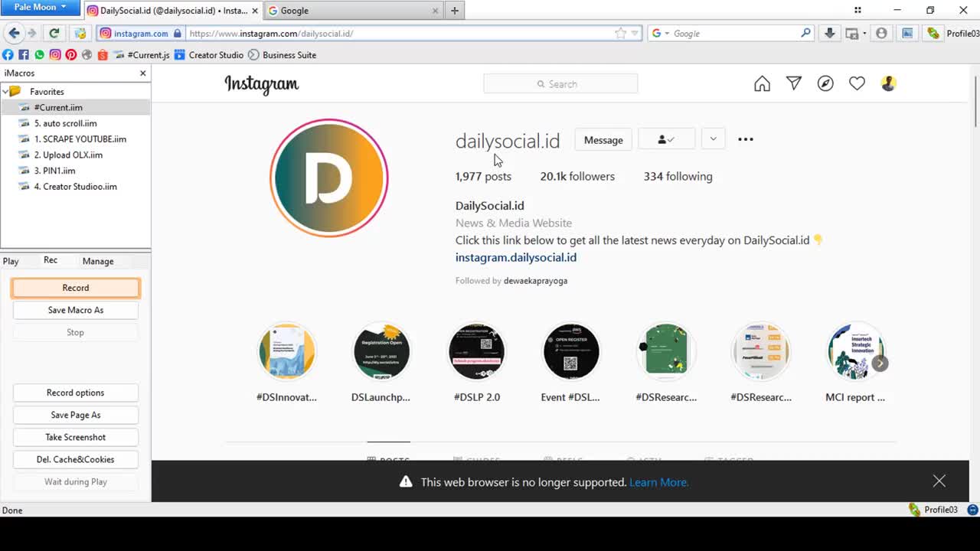Bookmark page with the star icon
Image resolution: width=980 pixels, height=551 pixels.
click(x=620, y=33)
